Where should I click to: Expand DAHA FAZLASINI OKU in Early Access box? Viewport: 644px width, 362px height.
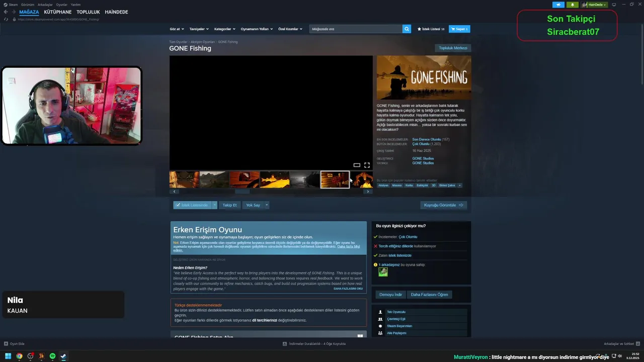(348, 289)
